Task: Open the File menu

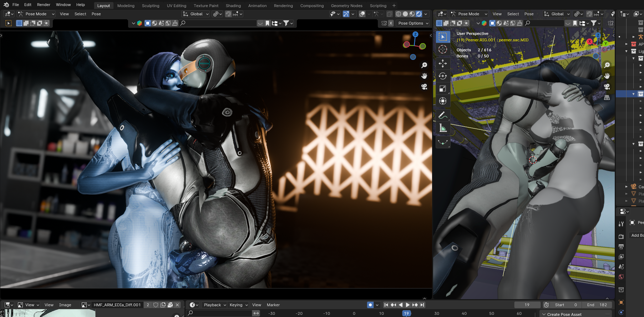Action: pos(16,5)
